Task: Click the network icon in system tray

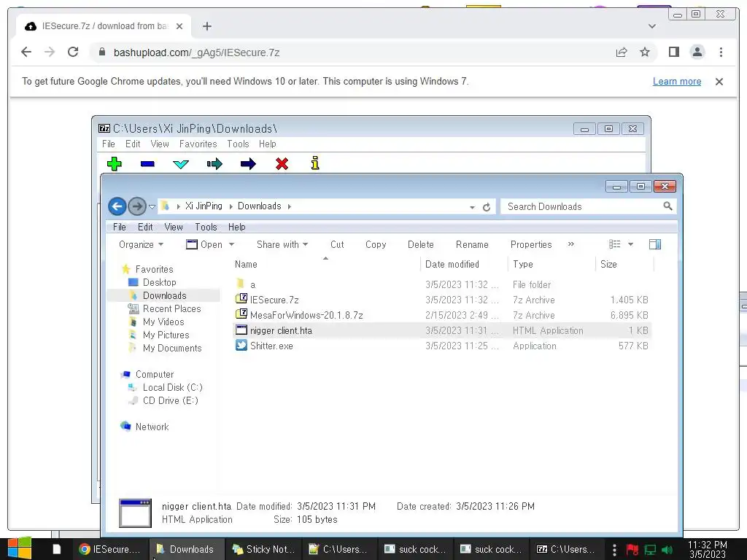Action: (x=650, y=550)
